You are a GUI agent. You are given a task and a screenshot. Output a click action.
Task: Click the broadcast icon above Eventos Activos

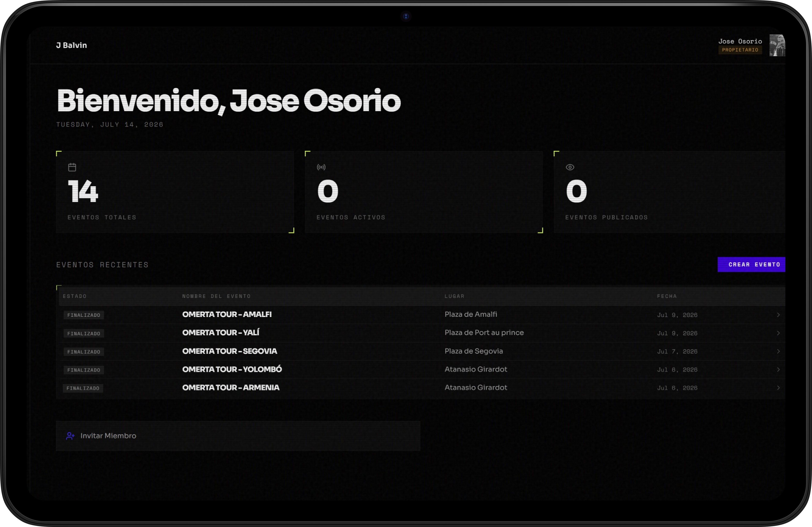point(321,167)
